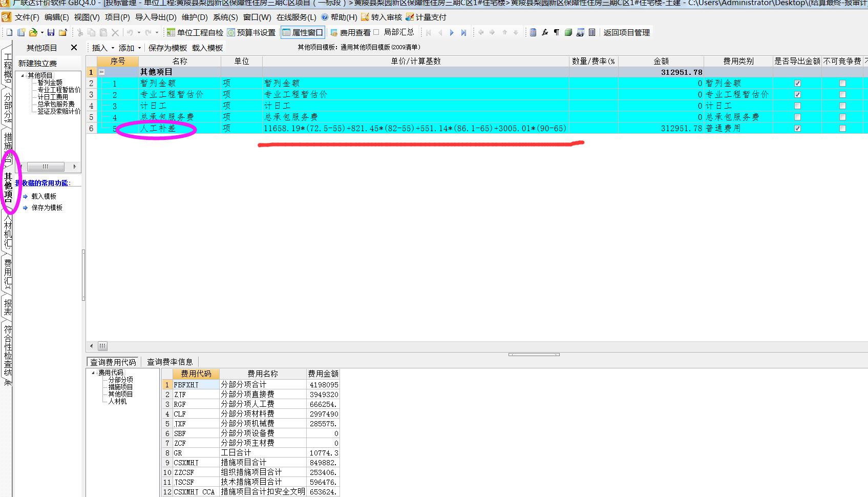
Task: Uncheck 是否导出金额 for 暂列金额 row
Action: pos(797,83)
